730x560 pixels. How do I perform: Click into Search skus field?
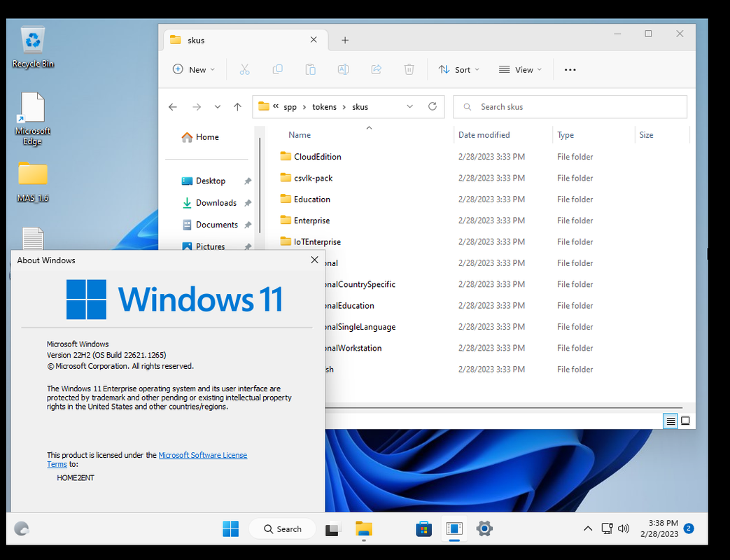(570, 107)
